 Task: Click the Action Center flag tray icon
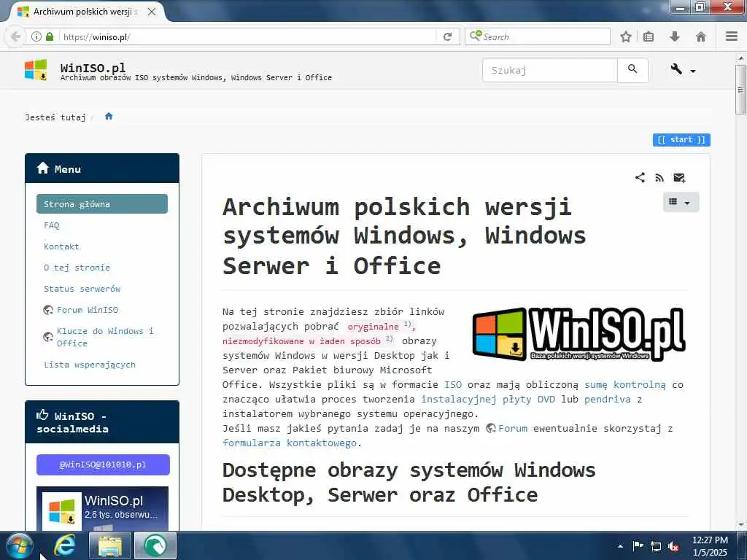click(638, 546)
